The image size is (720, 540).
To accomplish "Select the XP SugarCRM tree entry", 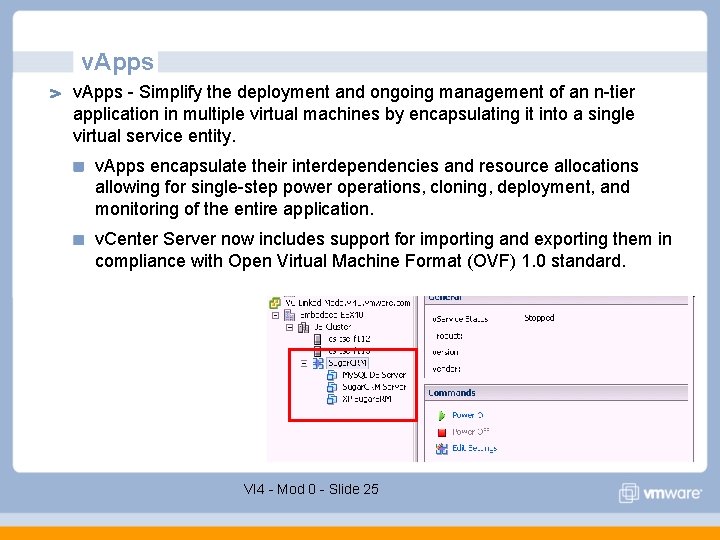I will (x=367, y=399).
